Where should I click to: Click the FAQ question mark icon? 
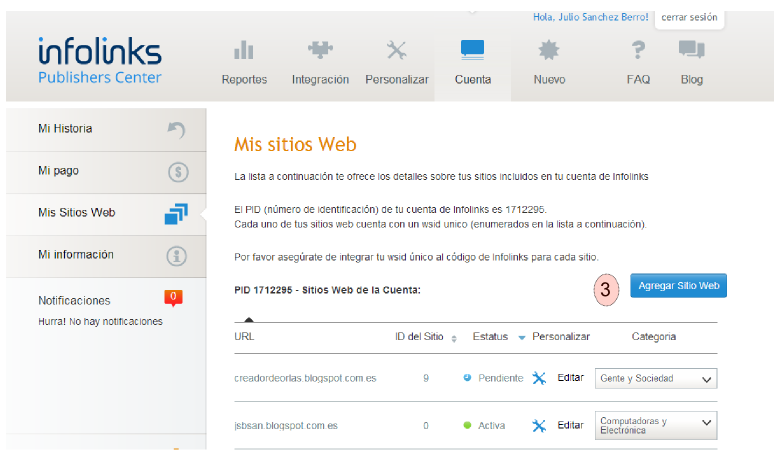[638, 50]
